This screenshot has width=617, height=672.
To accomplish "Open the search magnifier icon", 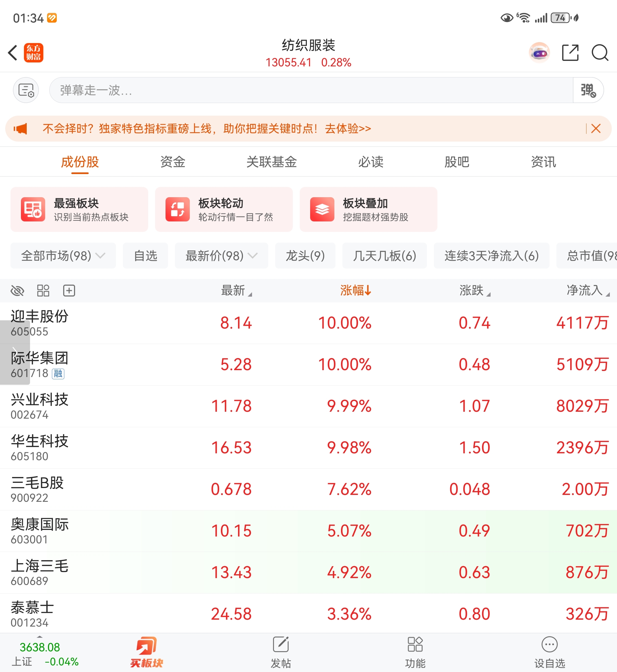I will 600,53.
